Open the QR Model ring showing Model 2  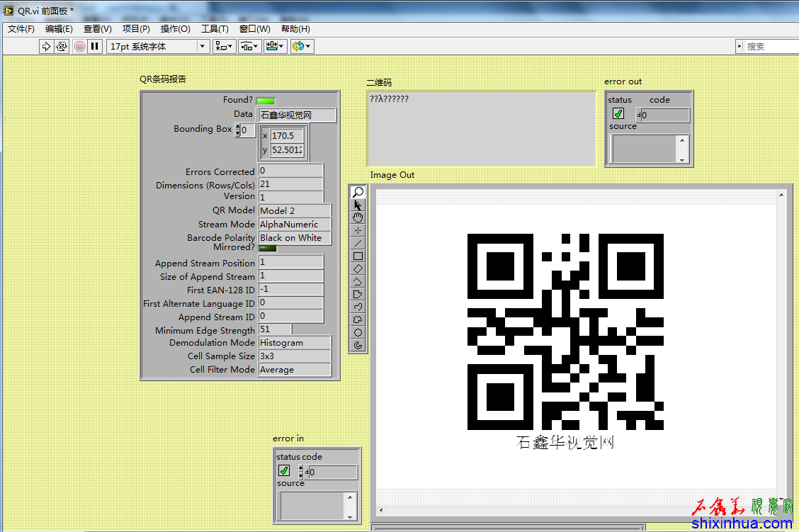pos(295,210)
